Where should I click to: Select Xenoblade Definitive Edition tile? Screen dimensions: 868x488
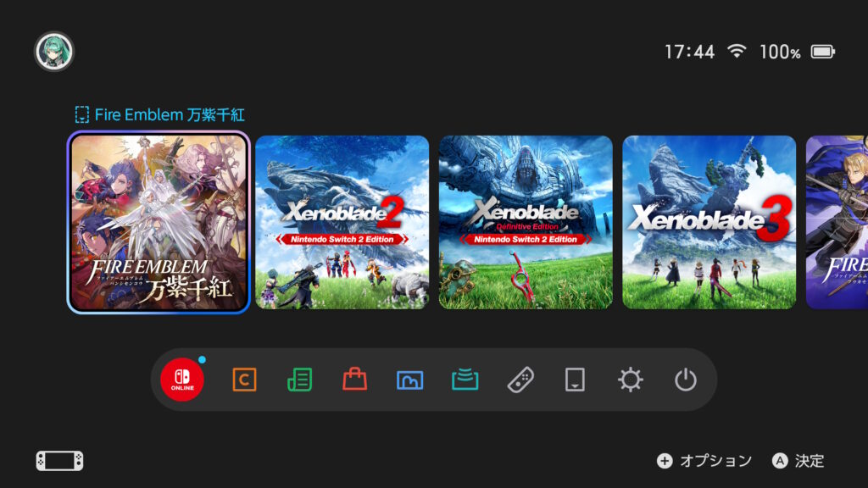coord(526,223)
